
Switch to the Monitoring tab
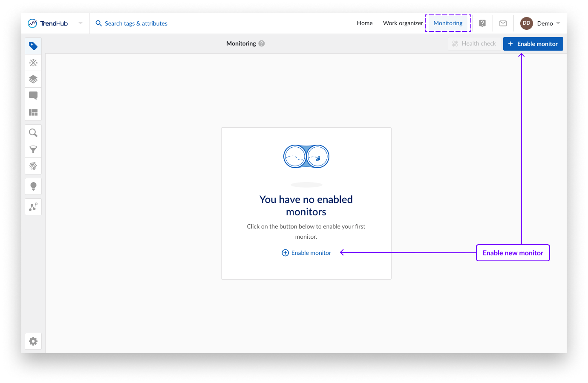click(448, 23)
